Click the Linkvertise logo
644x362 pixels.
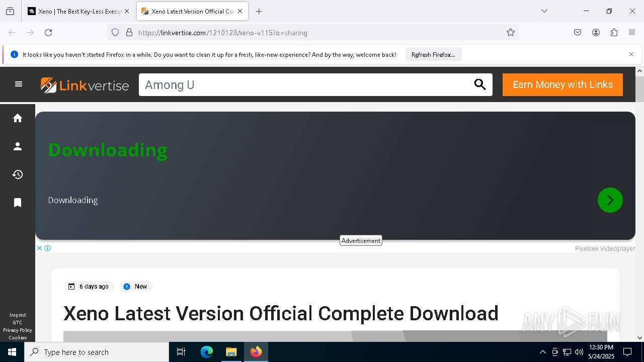coord(85,85)
